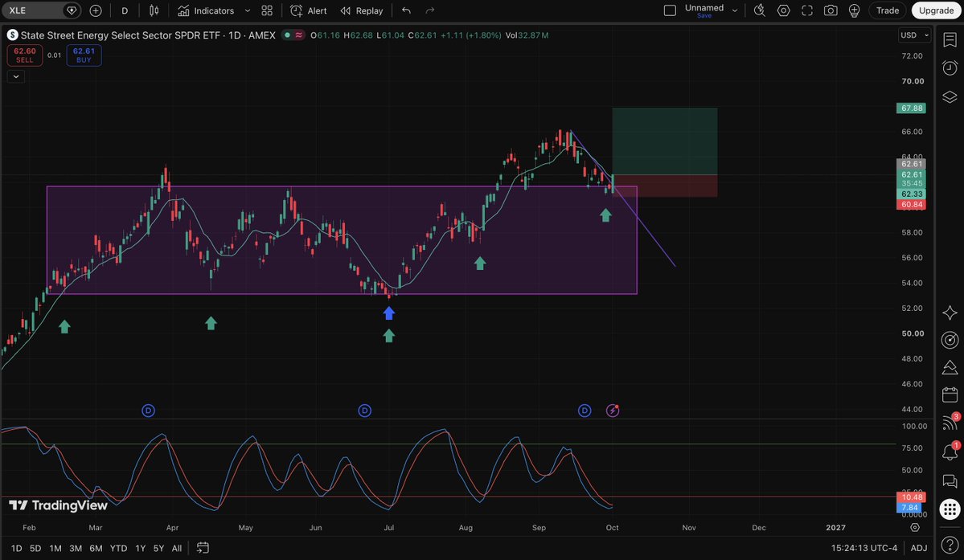This screenshot has height=560, width=964.
Task: Open the pyramid-shaped icon in sidebar
Action: 950,367
